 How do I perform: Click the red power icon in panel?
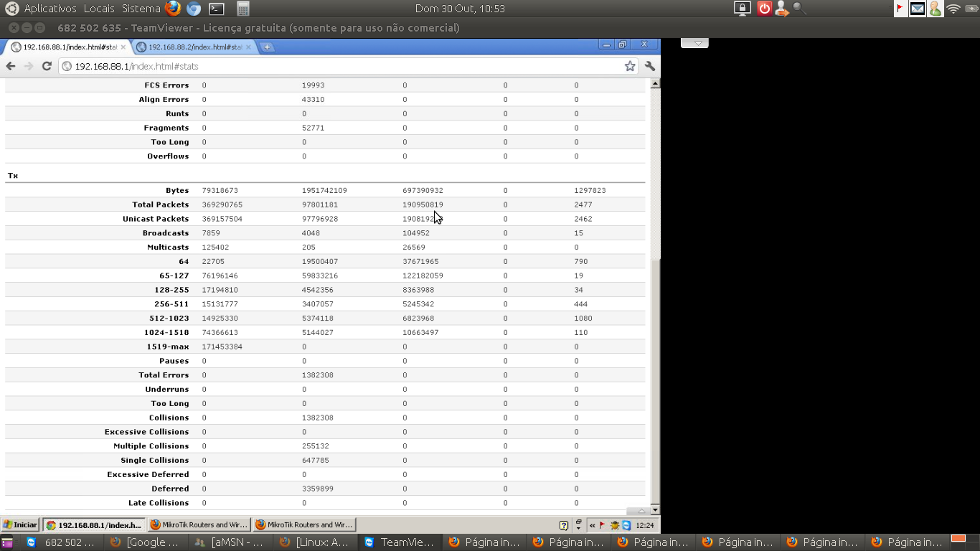[x=765, y=9]
